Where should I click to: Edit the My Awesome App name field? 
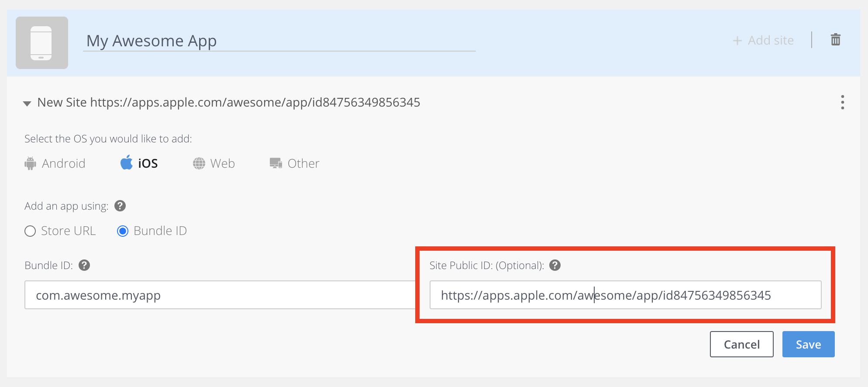279,41
